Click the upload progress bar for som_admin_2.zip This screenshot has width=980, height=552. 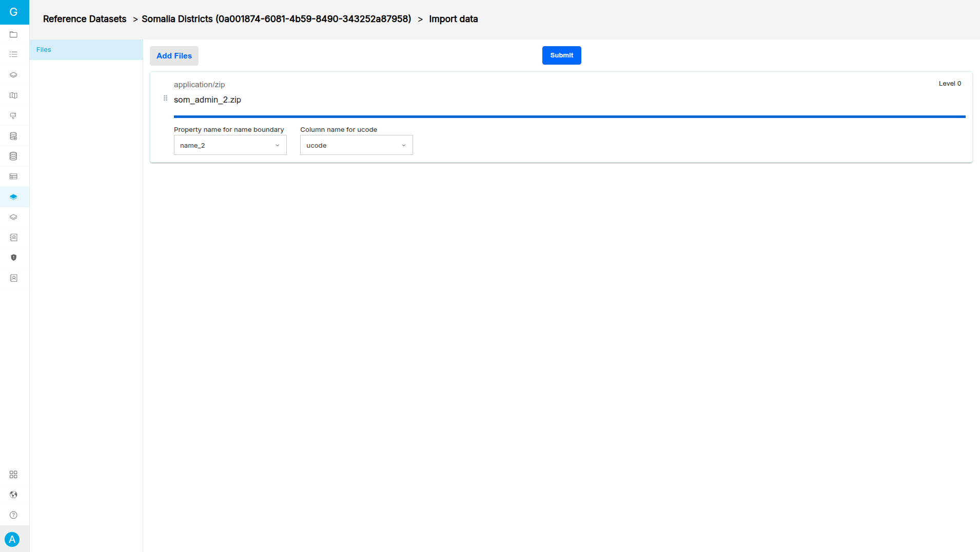pyautogui.click(x=569, y=117)
